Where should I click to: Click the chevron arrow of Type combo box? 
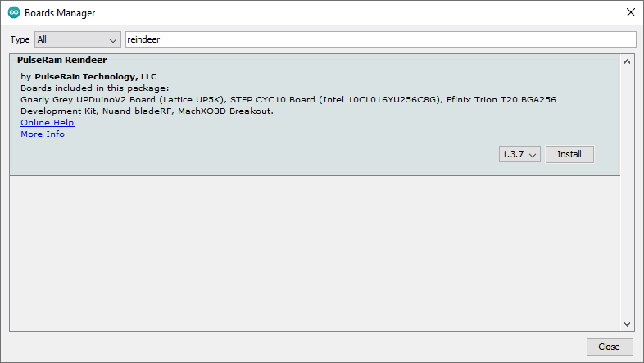(x=113, y=40)
